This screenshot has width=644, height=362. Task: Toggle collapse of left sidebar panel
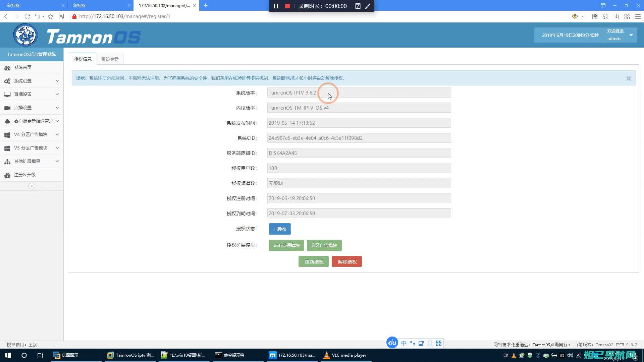(x=32, y=186)
